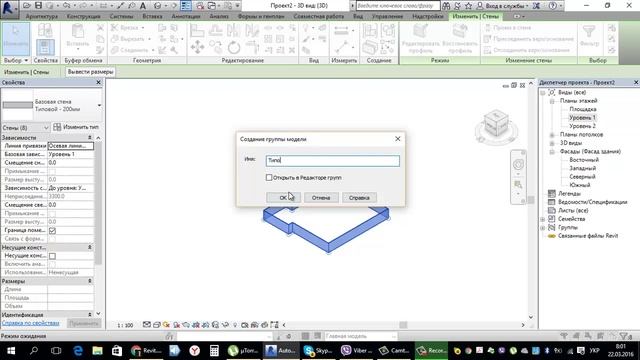Open the Windows Start menu
640x360 pixels.
11,351
